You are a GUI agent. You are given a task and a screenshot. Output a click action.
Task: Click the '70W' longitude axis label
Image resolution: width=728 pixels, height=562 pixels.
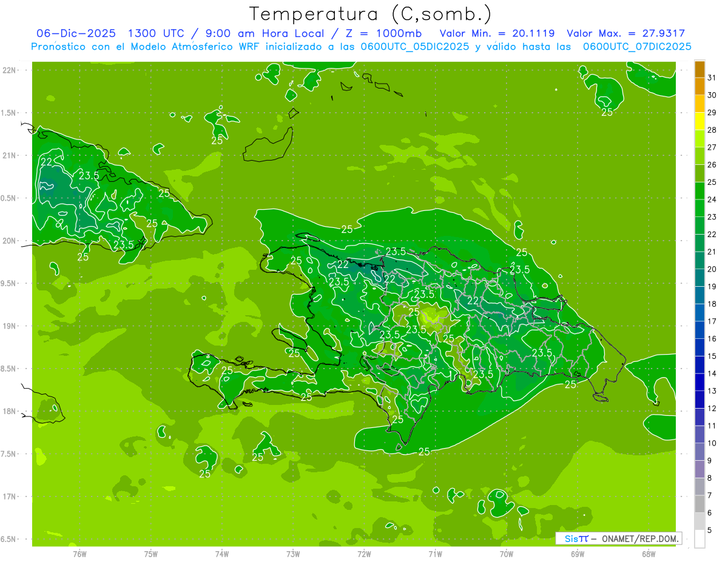[x=507, y=554]
